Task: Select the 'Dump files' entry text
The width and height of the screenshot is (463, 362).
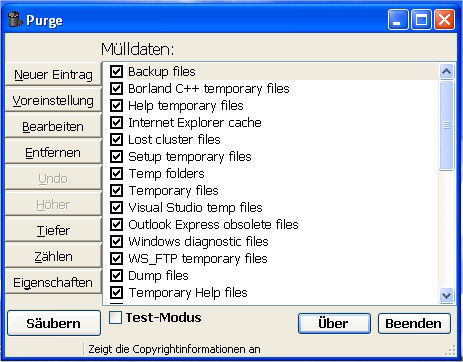Action: coord(158,276)
